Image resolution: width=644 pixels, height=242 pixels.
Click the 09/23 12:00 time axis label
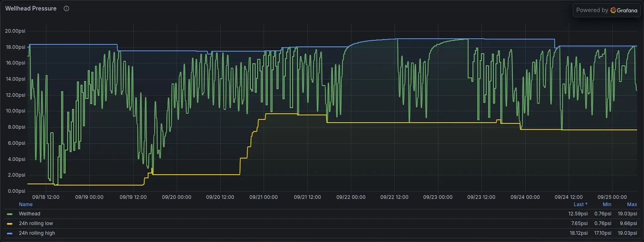(481, 197)
